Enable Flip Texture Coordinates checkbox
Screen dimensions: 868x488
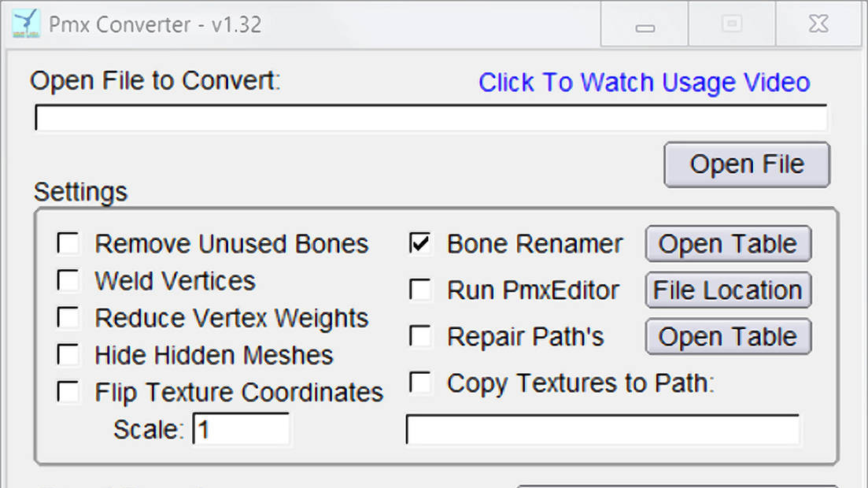pyautogui.click(x=68, y=392)
